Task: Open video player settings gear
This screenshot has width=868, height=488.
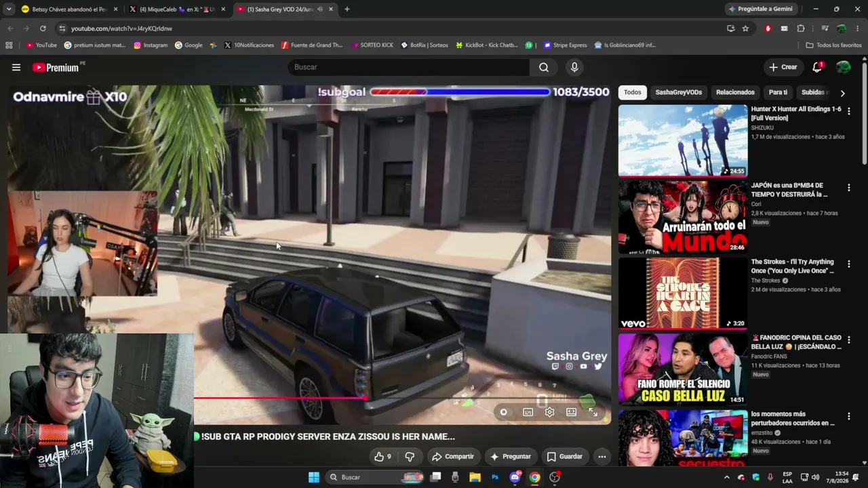Action: [x=549, y=412]
